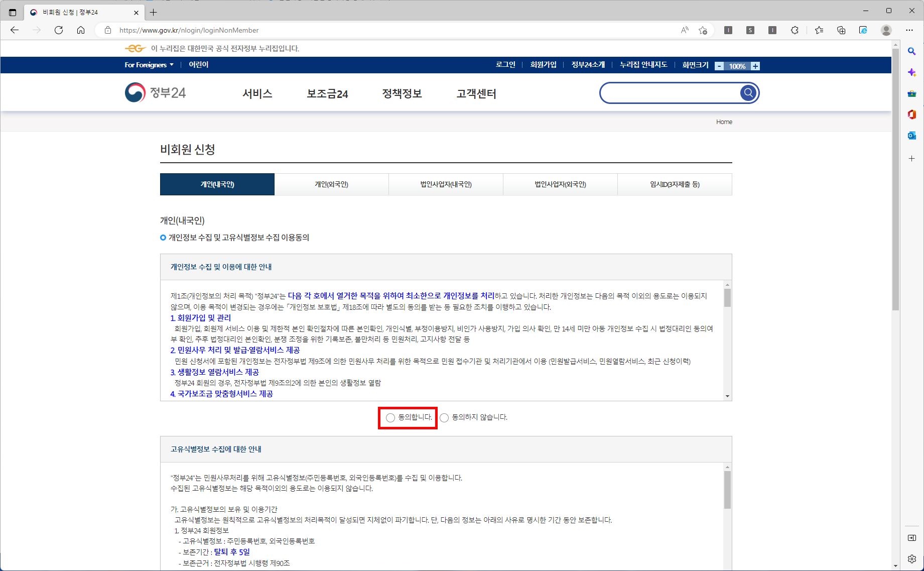Open 보조금24 main menu
The width and height of the screenshot is (924, 571).
point(327,93)
